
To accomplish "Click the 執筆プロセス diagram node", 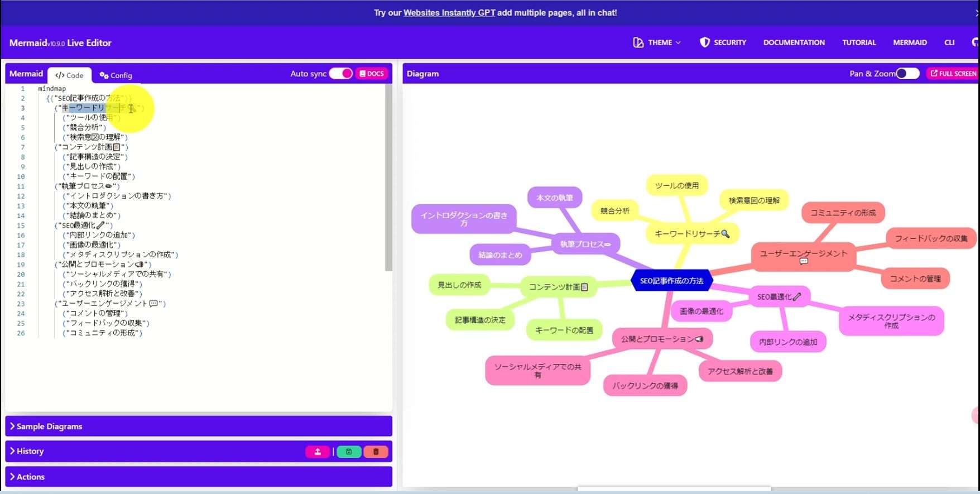I will [585, 244].
